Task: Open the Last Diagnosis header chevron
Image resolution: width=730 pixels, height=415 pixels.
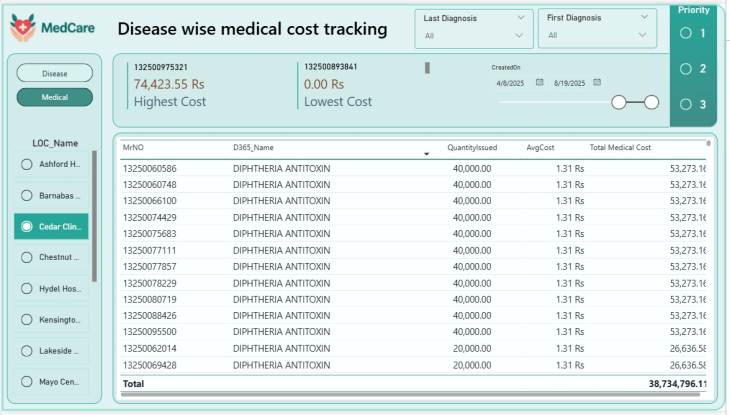Action: click(520, 17)
